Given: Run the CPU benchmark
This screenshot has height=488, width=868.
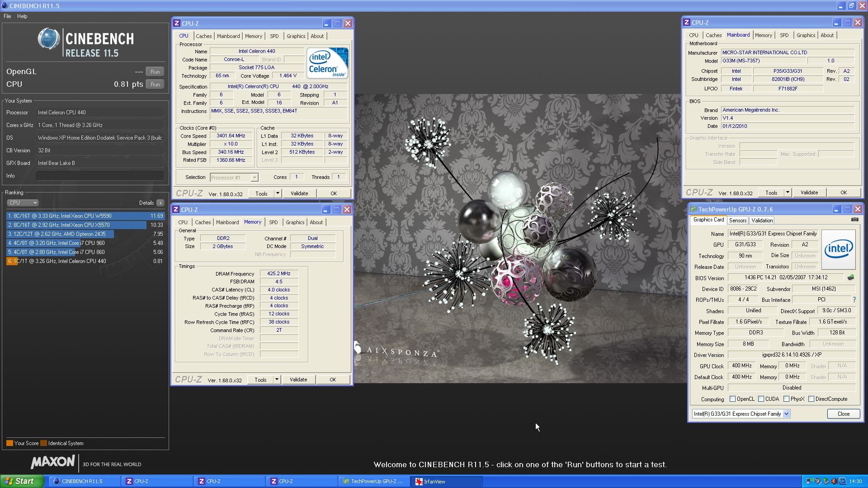Looking at the screenshot, I should (155, 84).
